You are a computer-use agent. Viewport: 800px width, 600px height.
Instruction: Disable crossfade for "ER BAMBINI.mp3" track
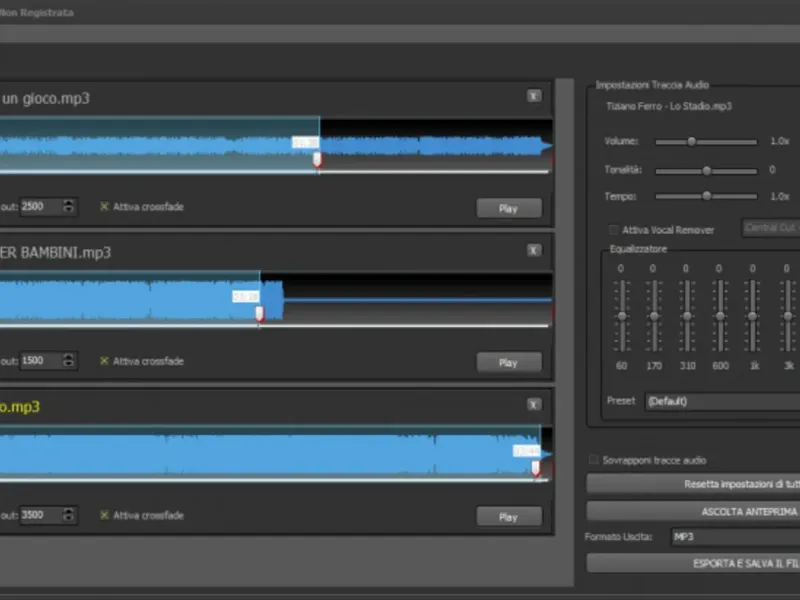coord(104,361)
